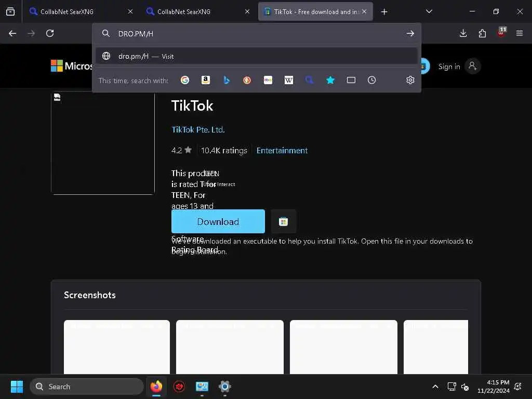Image resolution: width=532 pixels, height=399 pixels.
Task: Search with eBay engine icon
Action: pyautogui.click(x=268, y=80)
